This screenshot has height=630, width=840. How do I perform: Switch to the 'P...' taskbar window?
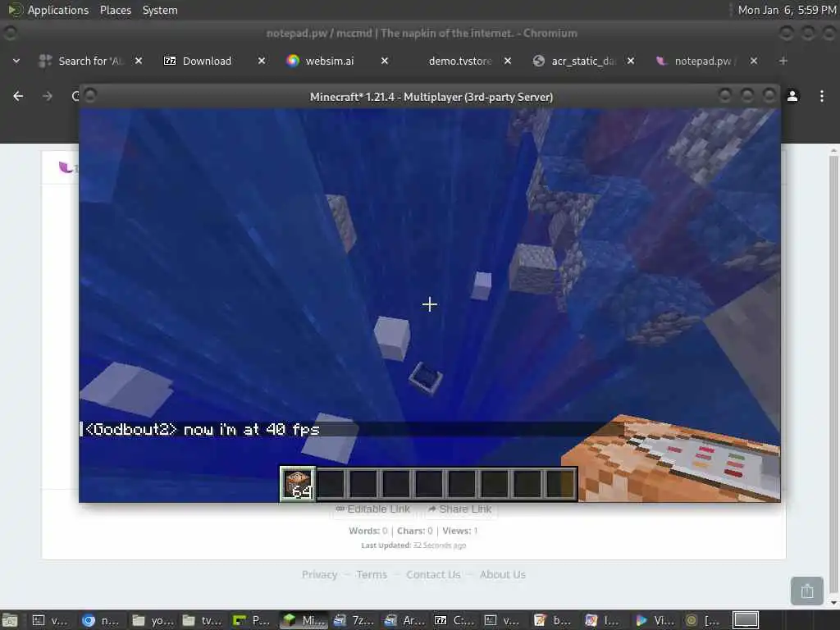[x=252, y=620]
